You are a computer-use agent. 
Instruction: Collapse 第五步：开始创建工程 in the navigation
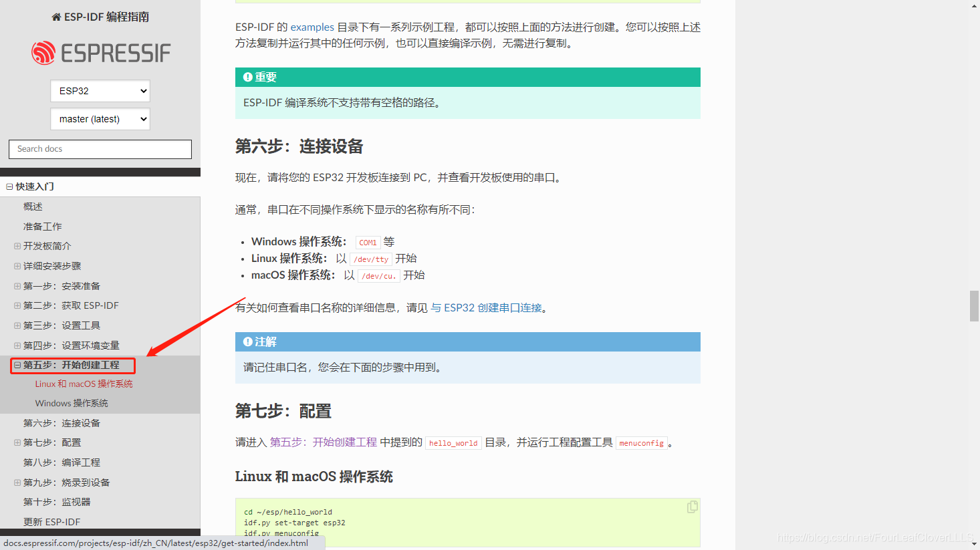(x=16, y=364)
